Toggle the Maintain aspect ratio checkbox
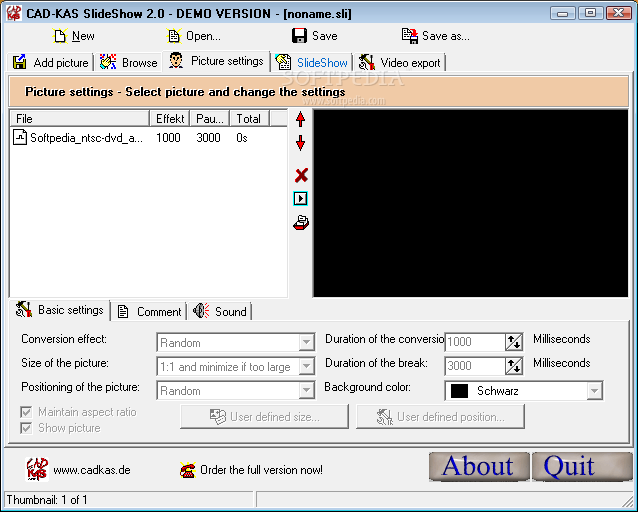Viewport: 638px width, 512px height. point(26,412)
